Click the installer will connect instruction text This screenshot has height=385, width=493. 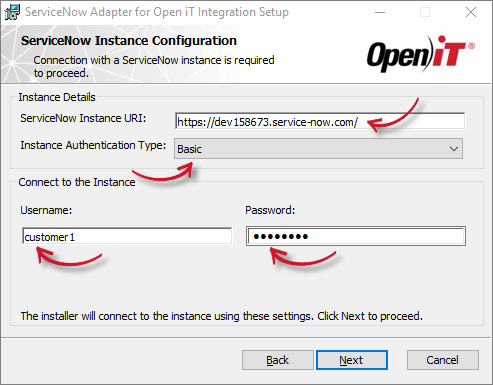point(222,316)
